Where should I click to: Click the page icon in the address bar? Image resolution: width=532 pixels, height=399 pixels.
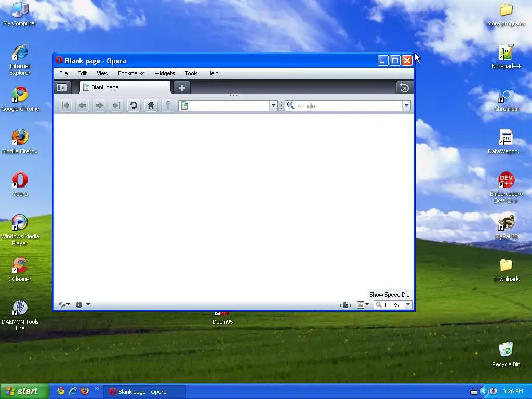[x=184, y=106]
